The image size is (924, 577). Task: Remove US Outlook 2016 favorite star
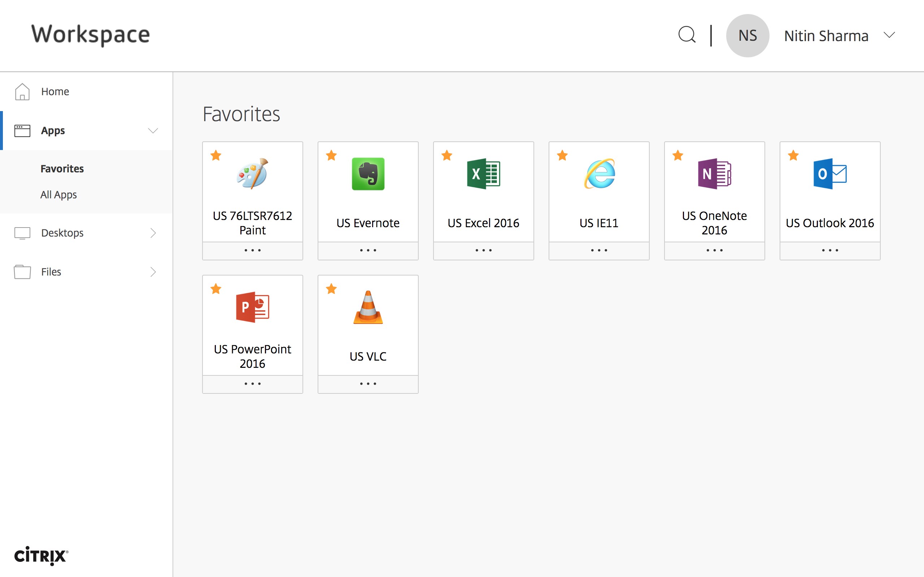tap(793, 155)
